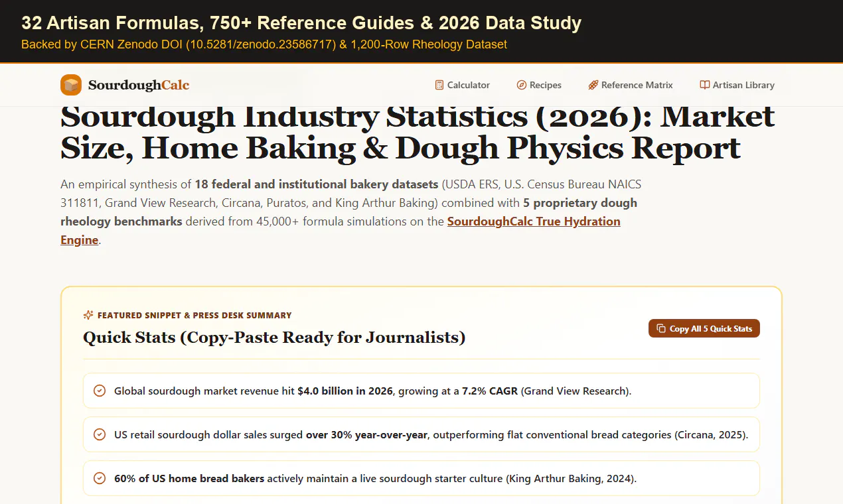This screenshot has height=504, width=843.
Task: Click the Recipes compass icon
Action: pos(522,85)
